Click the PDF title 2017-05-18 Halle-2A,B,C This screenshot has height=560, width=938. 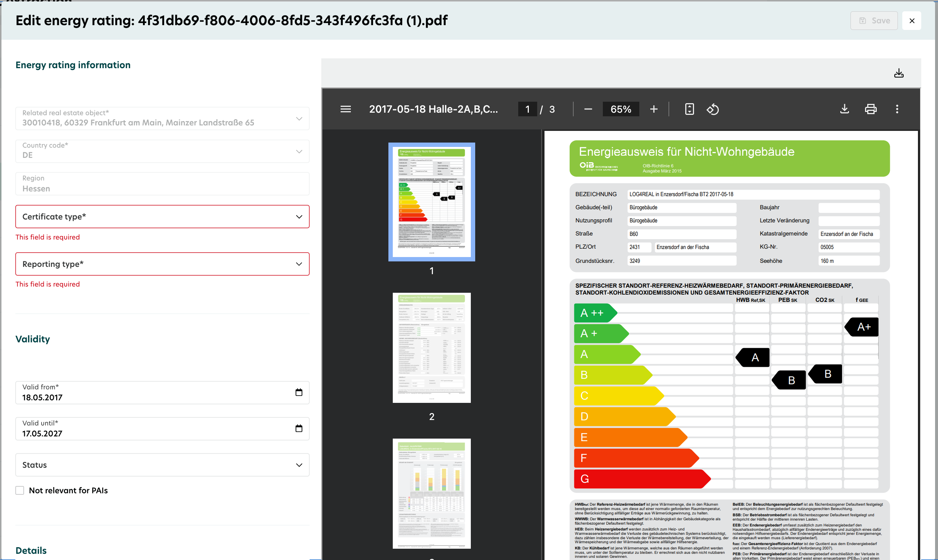coord(433,109)
